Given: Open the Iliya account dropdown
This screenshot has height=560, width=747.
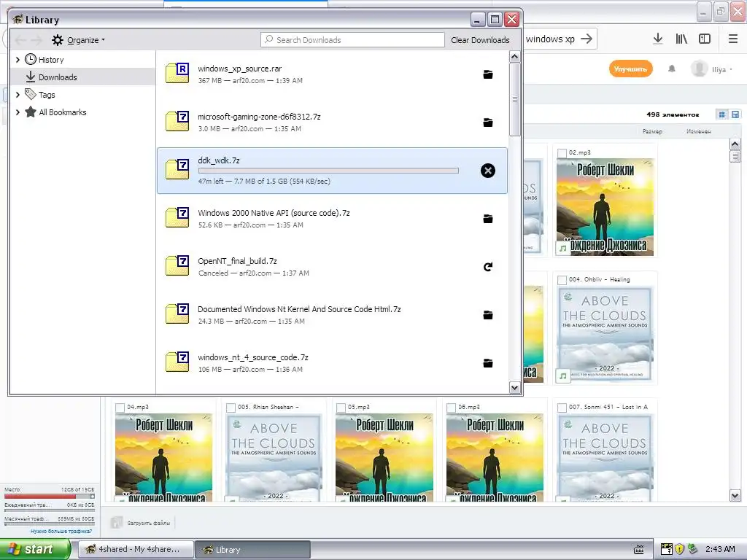Looking at the screenshot, I should 712,69.
